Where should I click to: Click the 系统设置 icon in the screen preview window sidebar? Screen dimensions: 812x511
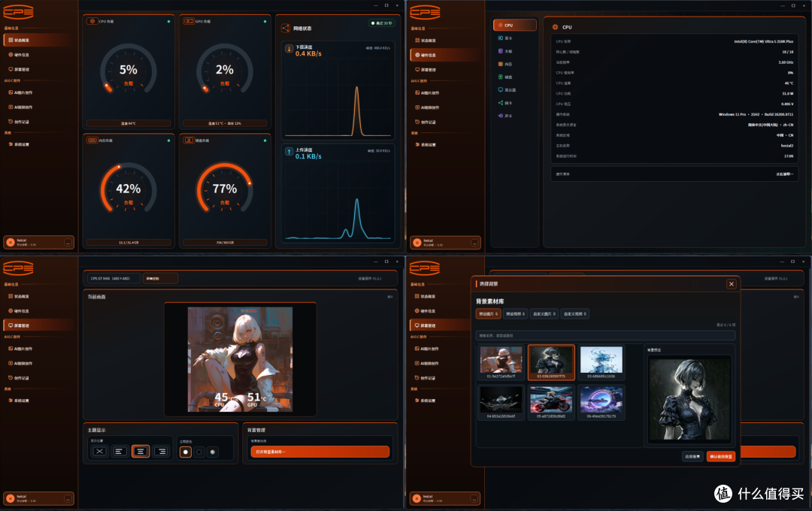pyautogui.click(x=11, y=401)
